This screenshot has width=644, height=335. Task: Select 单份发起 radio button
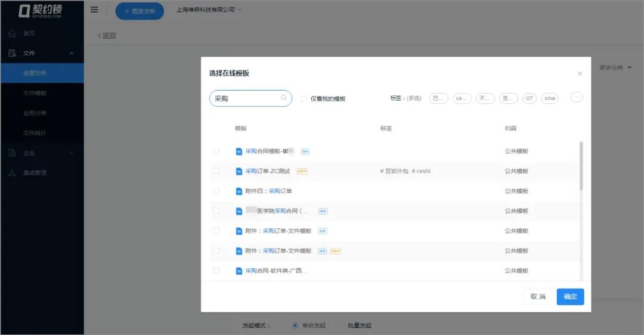(x=295, y=325)
